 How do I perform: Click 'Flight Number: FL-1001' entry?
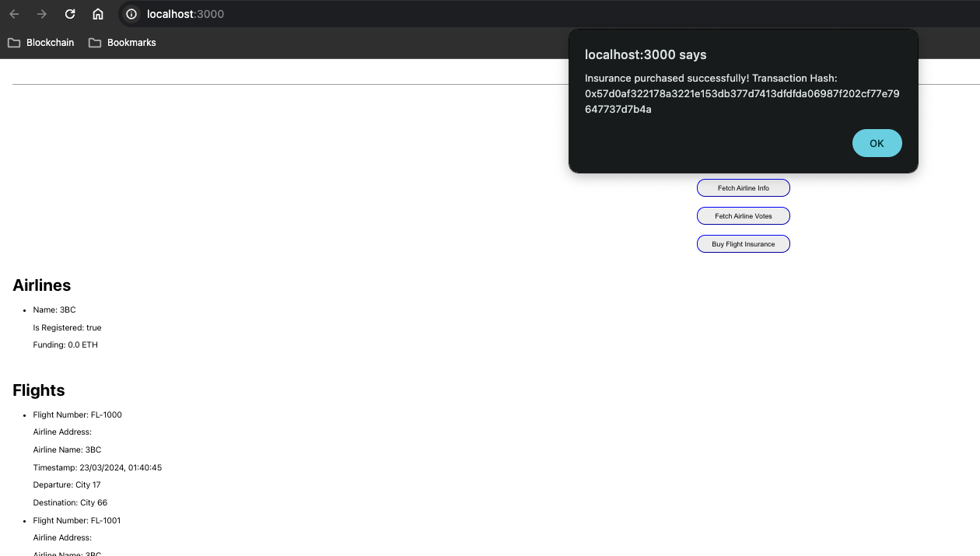point(76,520)
